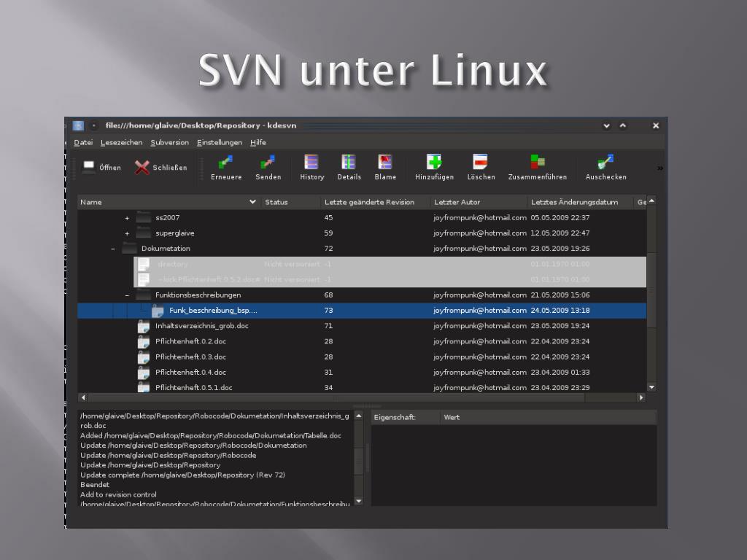Click the Senden commit icon
The width and height of the screenshot is (747, 560).
click(268, 162)
